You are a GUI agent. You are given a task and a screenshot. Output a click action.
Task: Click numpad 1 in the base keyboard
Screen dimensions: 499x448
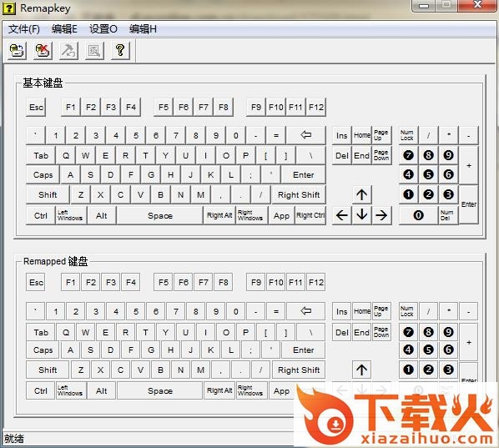409,194
